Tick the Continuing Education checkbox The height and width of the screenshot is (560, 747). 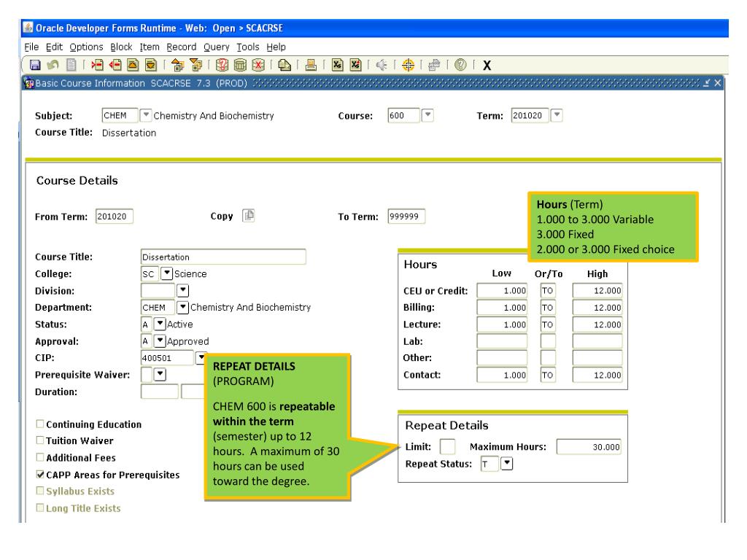(x=40, y=424)
